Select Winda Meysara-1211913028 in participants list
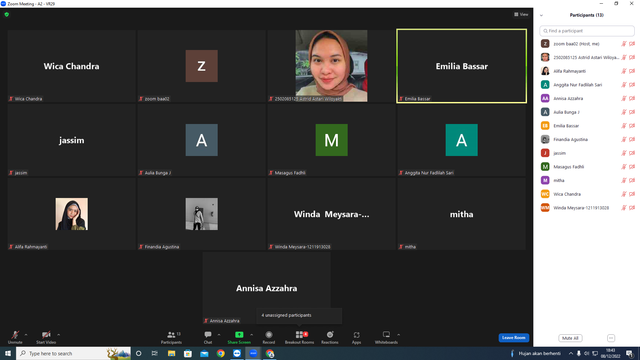The height and width of the screenshot is (360, 640). 587,207
